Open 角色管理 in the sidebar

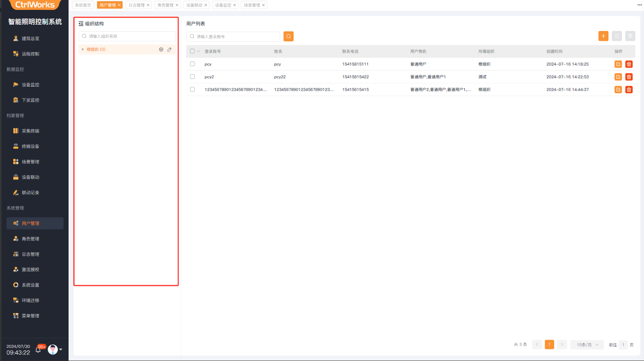click(31, 239)
